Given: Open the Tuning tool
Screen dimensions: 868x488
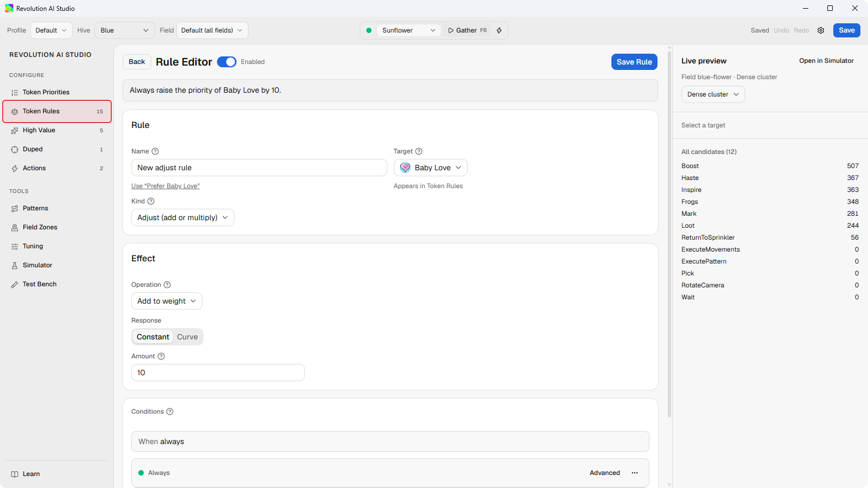Looking at the screenshot, I should [57, 246].
